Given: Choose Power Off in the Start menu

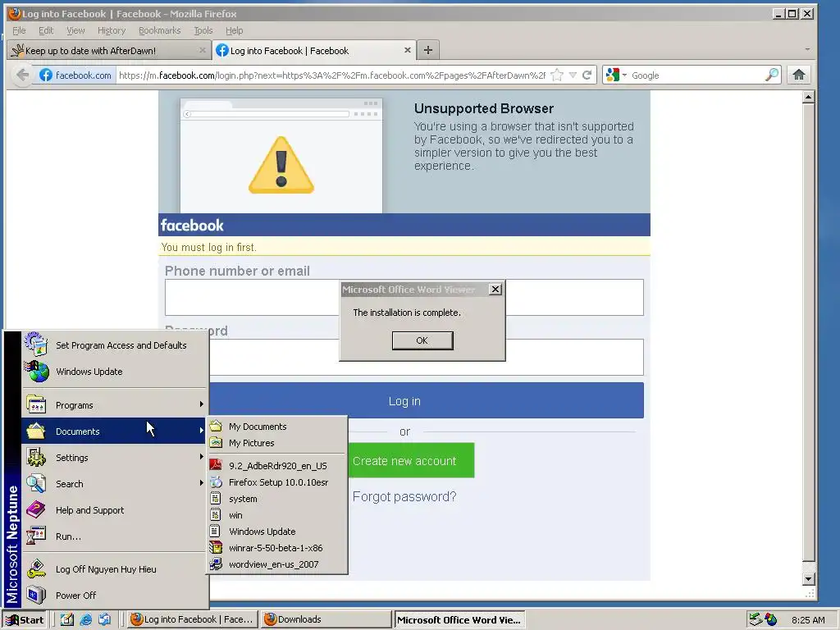Looking at the screenshot, I should pyautogui.click(x=114, y=596).
